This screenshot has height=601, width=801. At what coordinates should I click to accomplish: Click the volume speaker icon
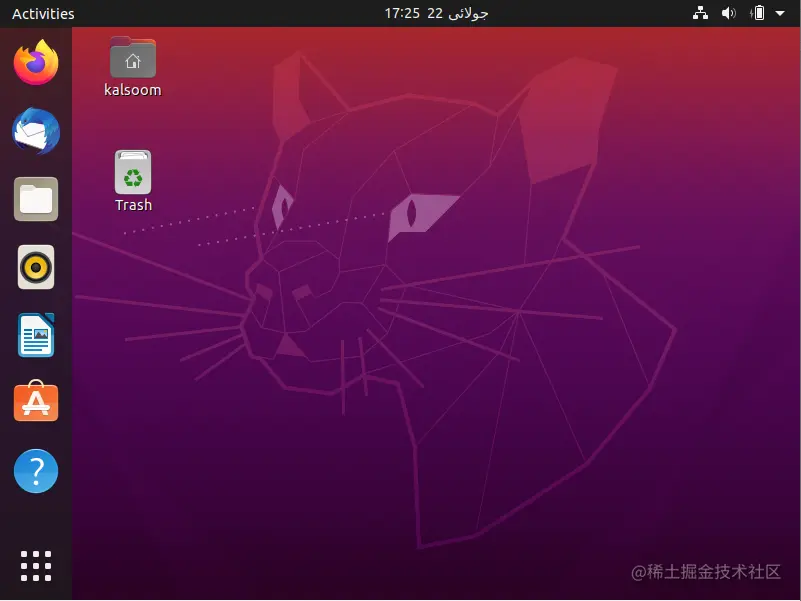point(729,13)
